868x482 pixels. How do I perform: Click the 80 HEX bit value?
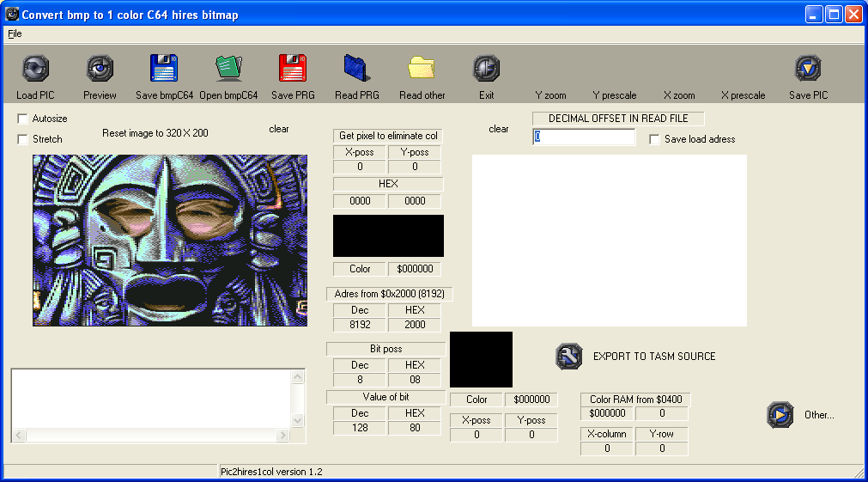[x=415, y=428]
